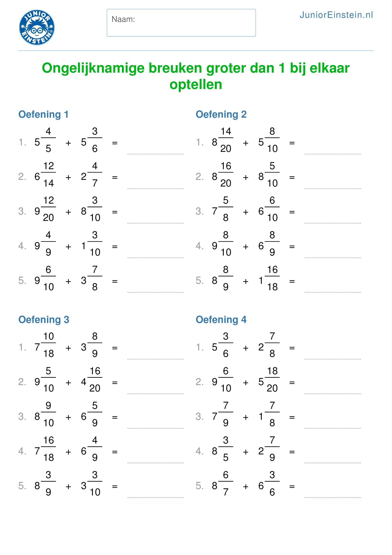Click fraction 18/20 in Oefening 4 question 2
The image size is (392, 555).
[x=272, y=379]
